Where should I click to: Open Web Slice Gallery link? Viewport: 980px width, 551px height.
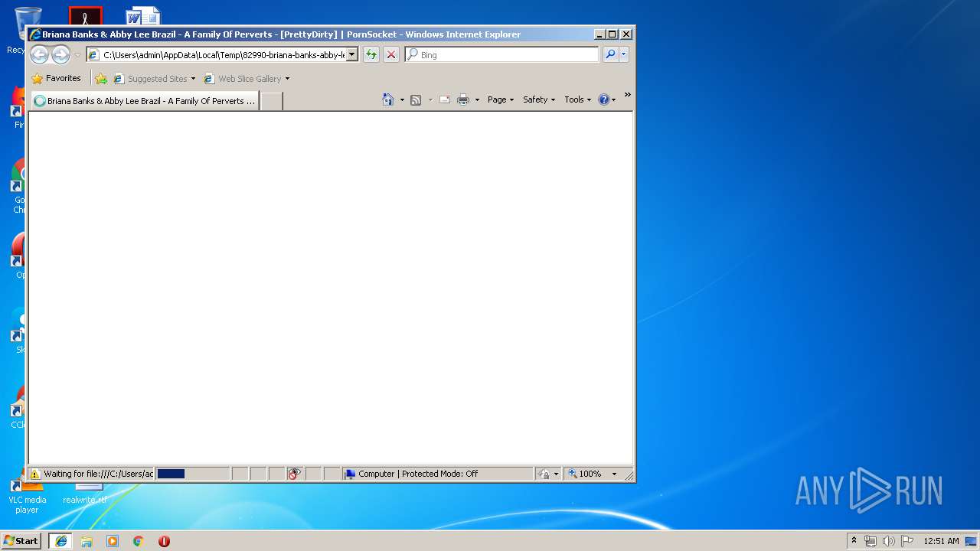point(243,79)
